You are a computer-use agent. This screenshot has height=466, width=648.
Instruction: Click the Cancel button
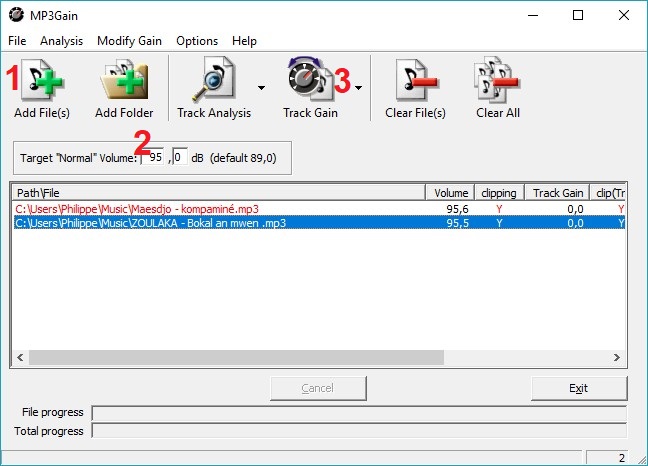click(318, 388)
